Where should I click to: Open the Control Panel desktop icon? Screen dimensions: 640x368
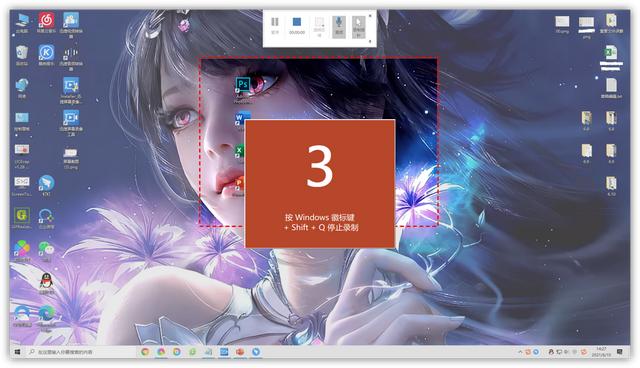(22, 122)
